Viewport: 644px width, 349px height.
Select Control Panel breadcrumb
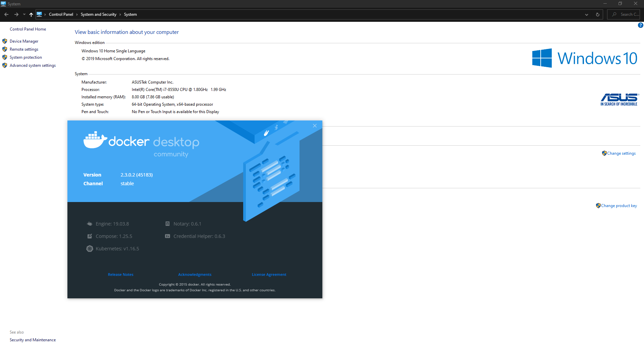pyautogui.click(x=61, y=14)
